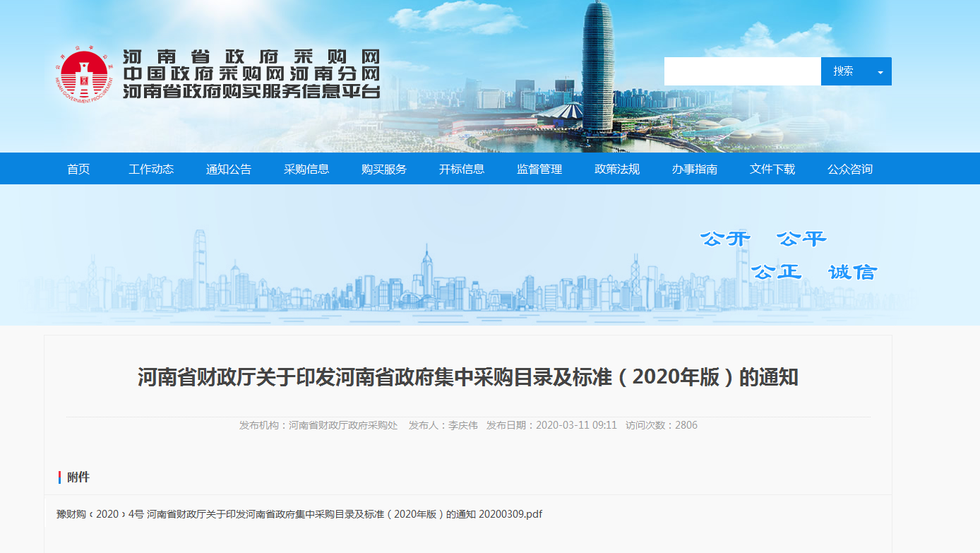980x553 pixels.
Task: Click the article title about 2020年版 集中采购目录
Action: pos(467,377)
